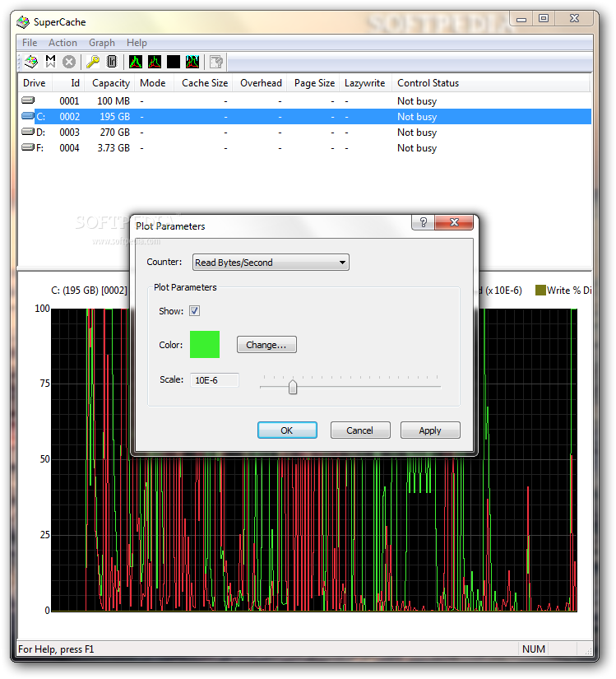Image resolution: width=616 pixels, height=679 pixels.
Task: Select the 270 GB capacity cell
Action: [x=114, y=132]
